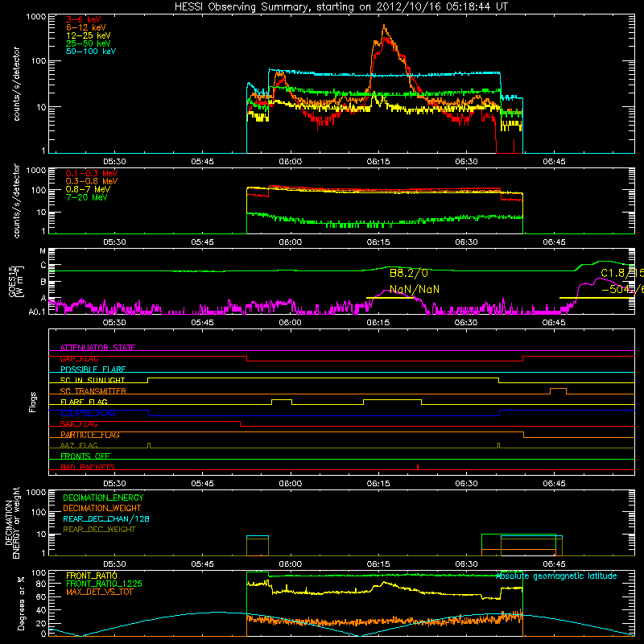Click the FRONT_RATIO_1225 legend label
The image size is (644, 644).
point(104,584)
